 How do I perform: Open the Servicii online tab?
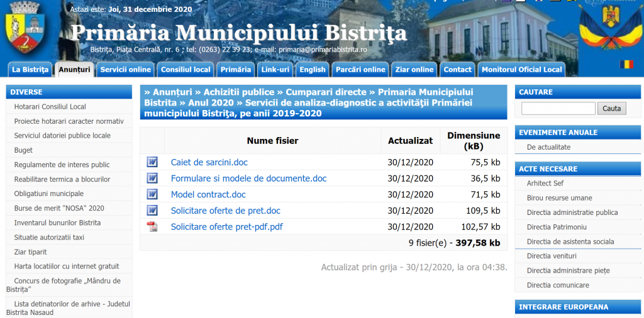pyautogui.click(x=125, y=70)
